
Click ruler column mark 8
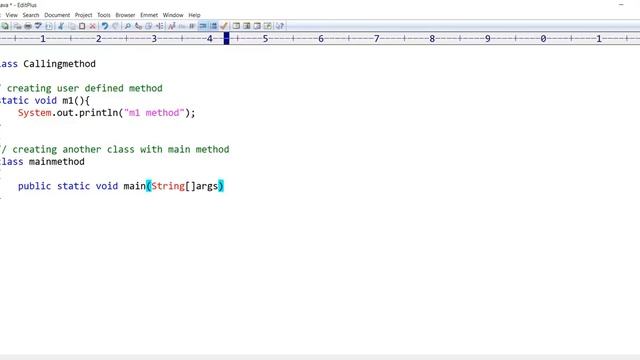432,39
